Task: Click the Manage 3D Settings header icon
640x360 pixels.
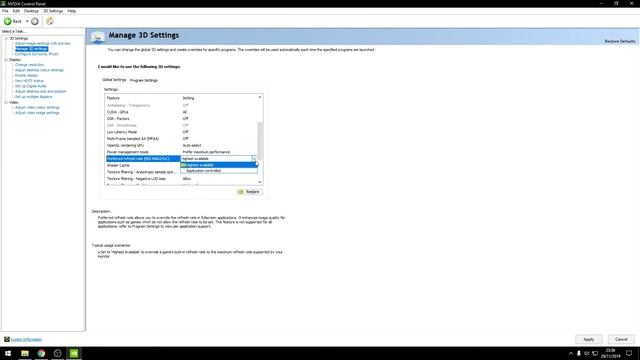Action: coord(98,37)
